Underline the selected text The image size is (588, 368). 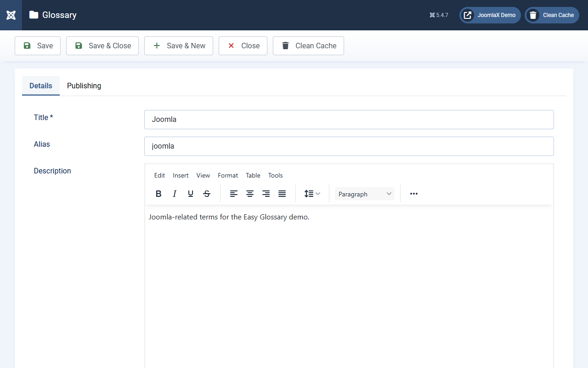191,194
